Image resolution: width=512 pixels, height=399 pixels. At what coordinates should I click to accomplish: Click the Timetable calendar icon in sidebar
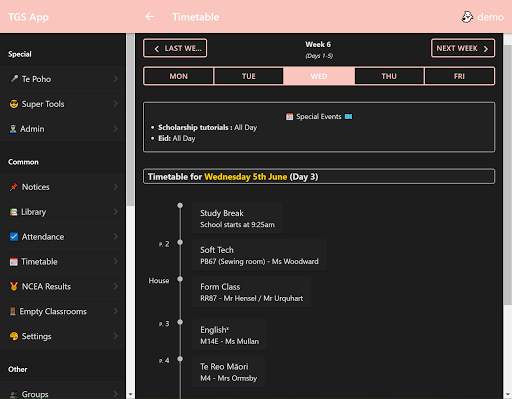[14, 261]
